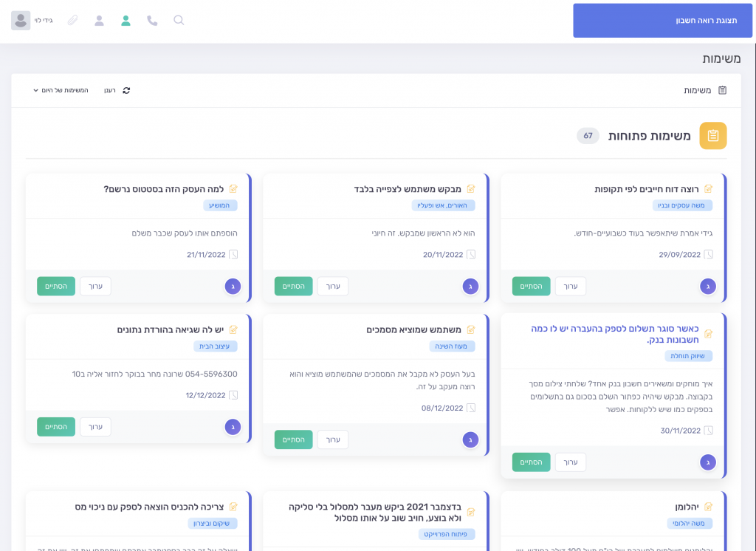Click ערוך on יש לה שגיאה בהורדת נתונים
Viewport: 756px width, 551px height.
[95, 427]
